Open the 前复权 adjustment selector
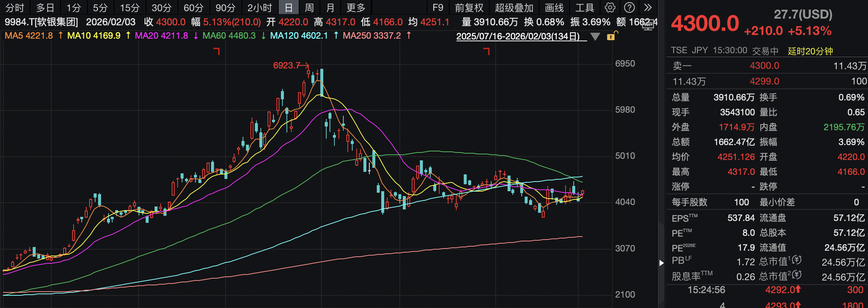The width and height of the screenshot is (868, 308). click(469, 7)
